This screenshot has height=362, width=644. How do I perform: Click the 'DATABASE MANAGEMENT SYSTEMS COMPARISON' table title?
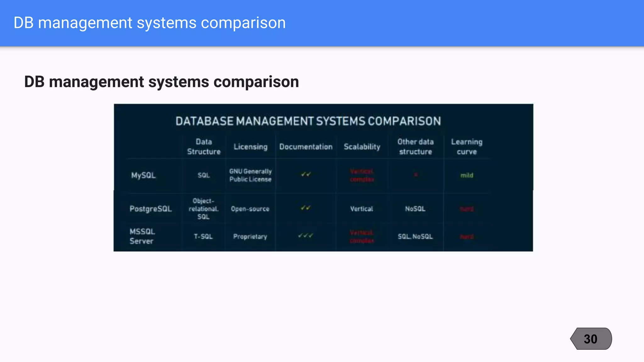308,121
